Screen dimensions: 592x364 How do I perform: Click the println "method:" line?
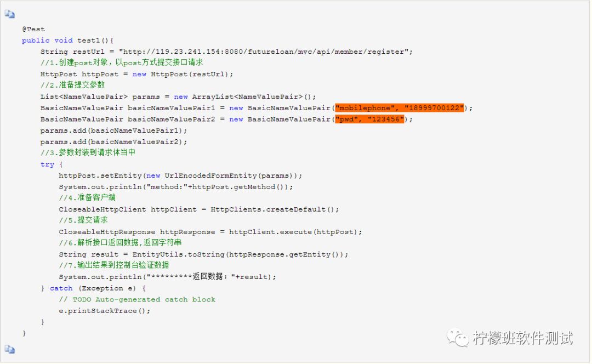coord(176,187)
